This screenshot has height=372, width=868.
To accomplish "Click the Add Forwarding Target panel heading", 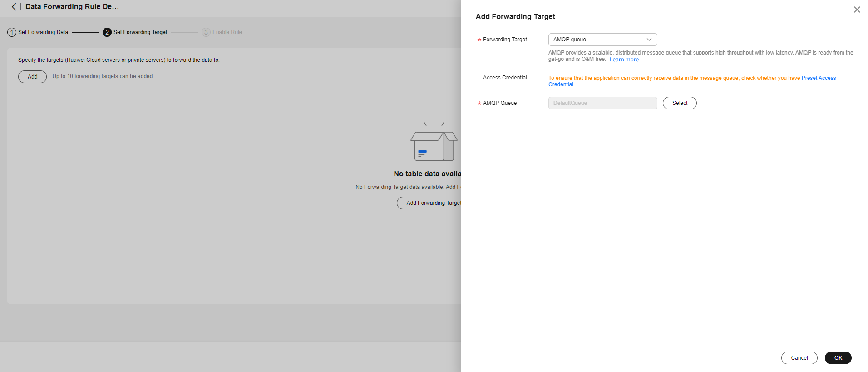I will [x=515, y=16].
